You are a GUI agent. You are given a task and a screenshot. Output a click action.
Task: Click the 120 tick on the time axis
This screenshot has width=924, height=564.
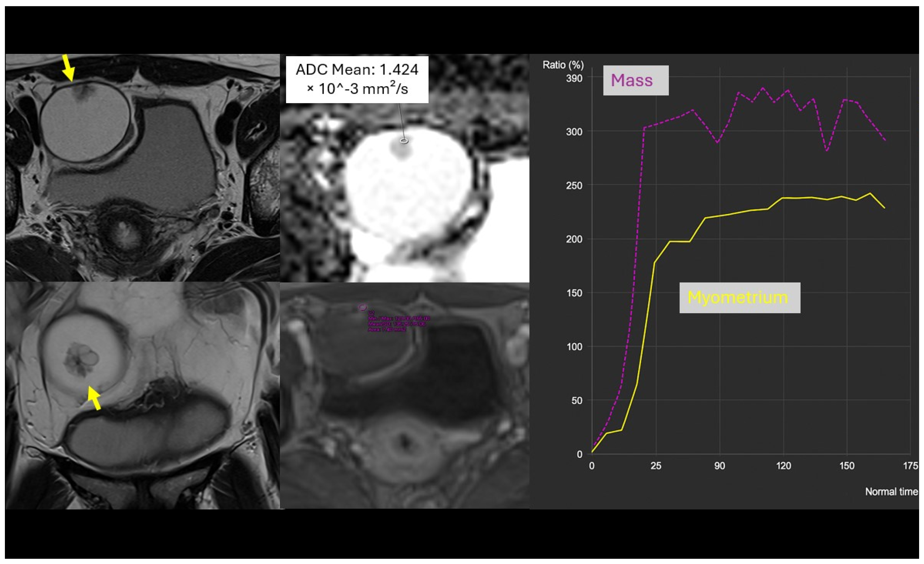783,466
